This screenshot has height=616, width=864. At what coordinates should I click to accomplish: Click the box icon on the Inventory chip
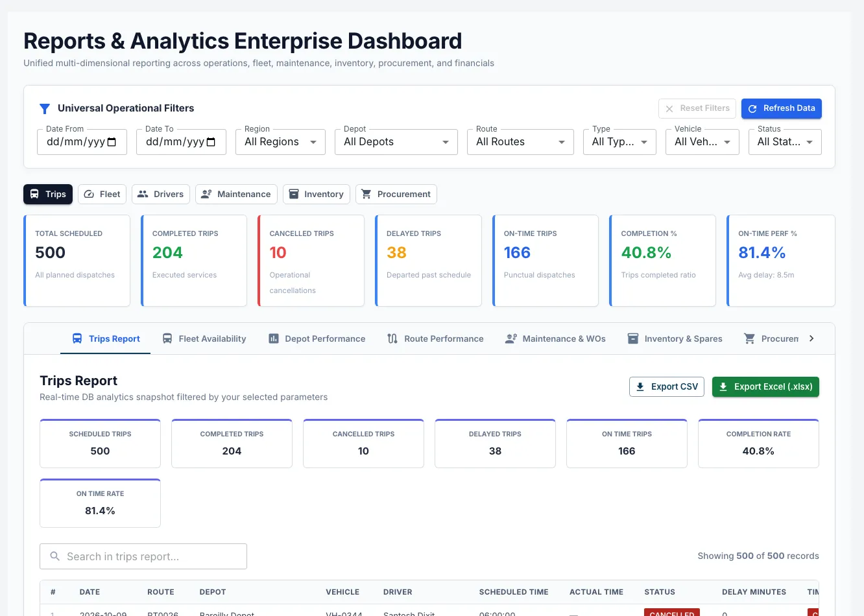pyautogui.click(x=294, y=194)
